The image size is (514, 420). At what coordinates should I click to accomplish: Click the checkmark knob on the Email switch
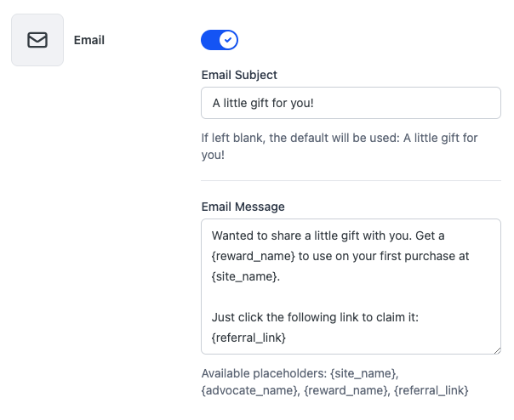[x=227, y=40]
